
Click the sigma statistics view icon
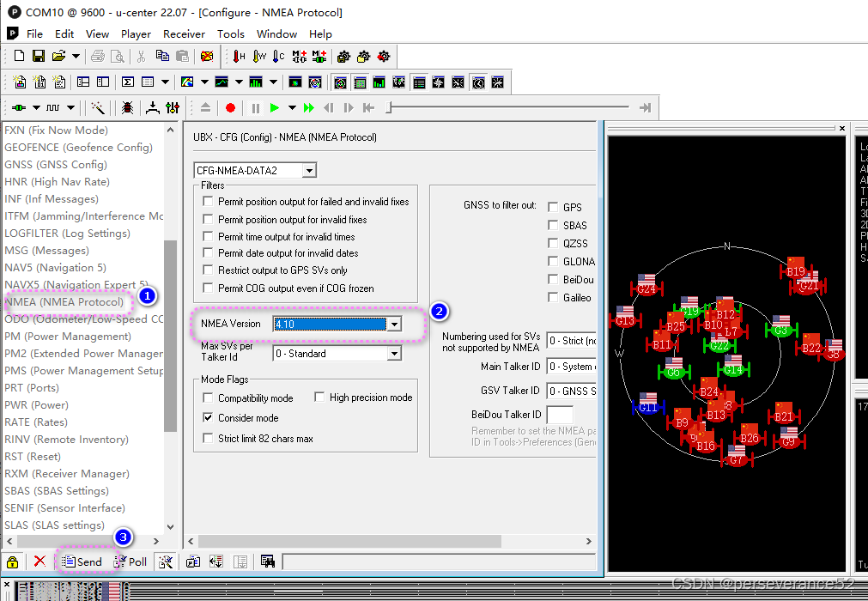tap(127, 82)
